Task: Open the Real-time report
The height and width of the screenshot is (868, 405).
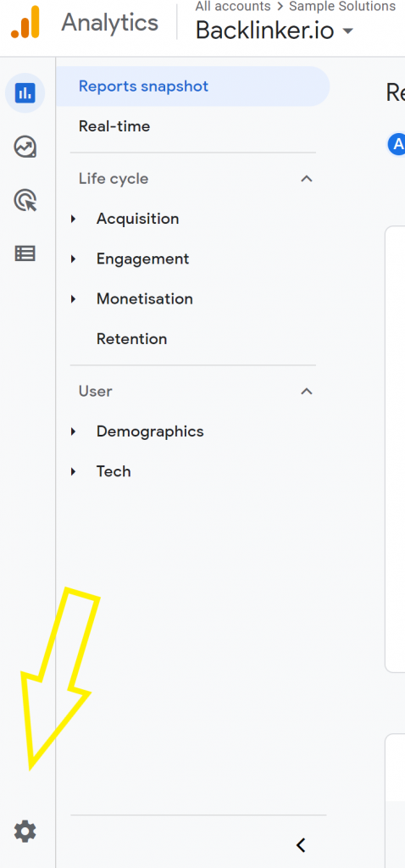Action: click(114, 126)
